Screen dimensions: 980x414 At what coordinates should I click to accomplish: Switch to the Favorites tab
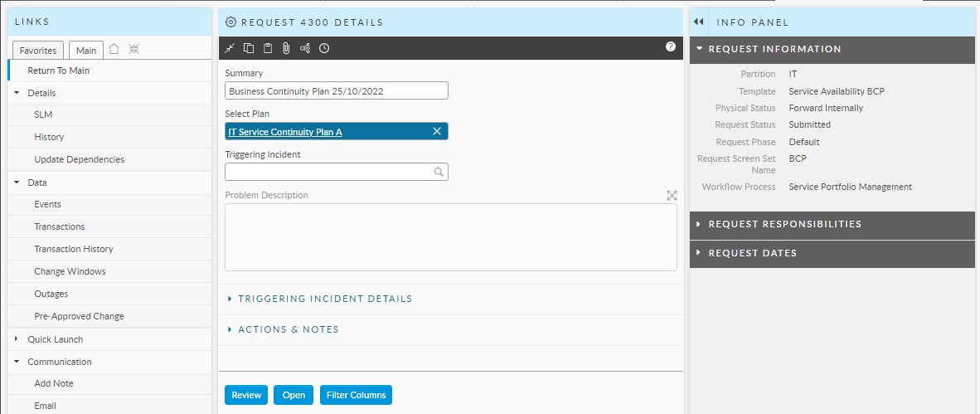(x=38, y=51)
